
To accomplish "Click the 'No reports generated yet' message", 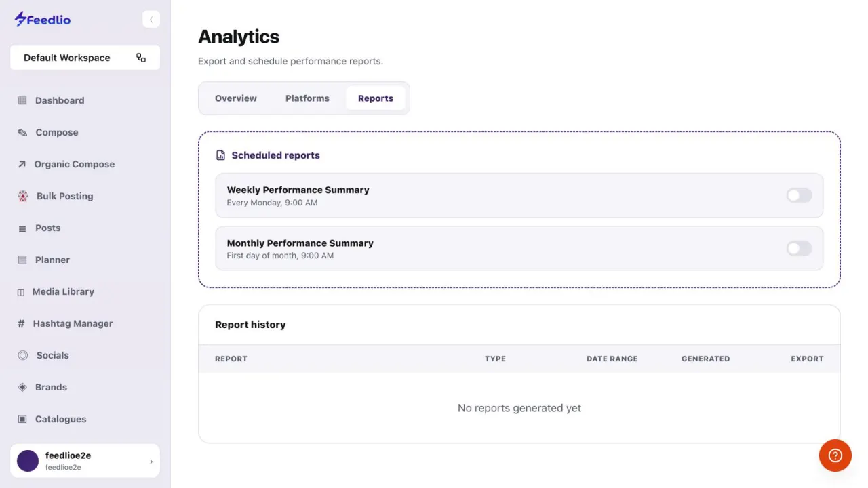I will point(519,408).
